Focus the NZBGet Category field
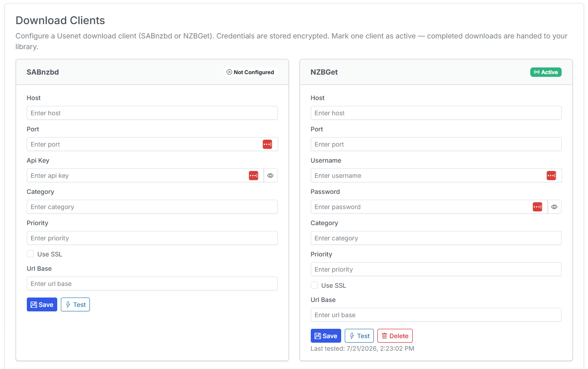588x369 pixels. click(x=436, y=238)
